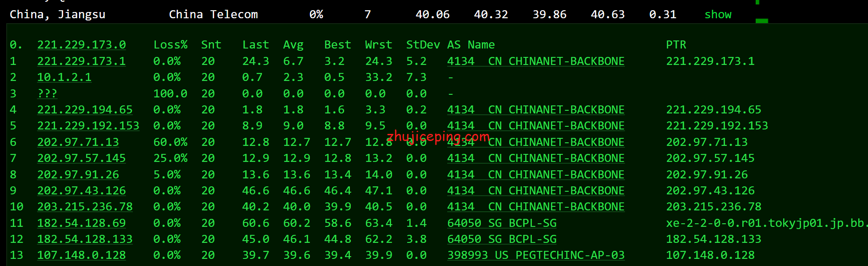Image resolution: width=868 pixels, height=266 pixels.
Task: Click the 64050 SG BCPL-SG link on hop 12
Action: (x=502, y=239)
